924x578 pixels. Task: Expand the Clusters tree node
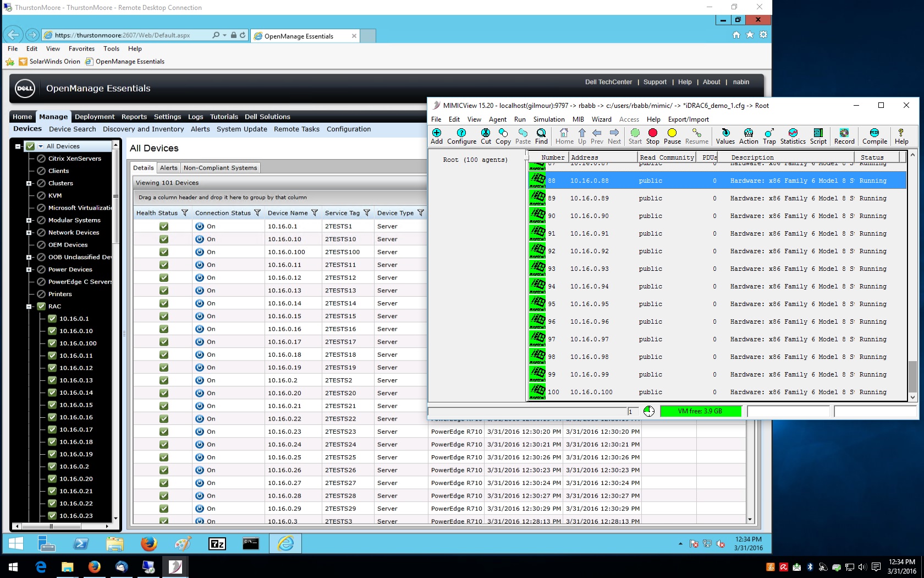(x=29, y=183)
